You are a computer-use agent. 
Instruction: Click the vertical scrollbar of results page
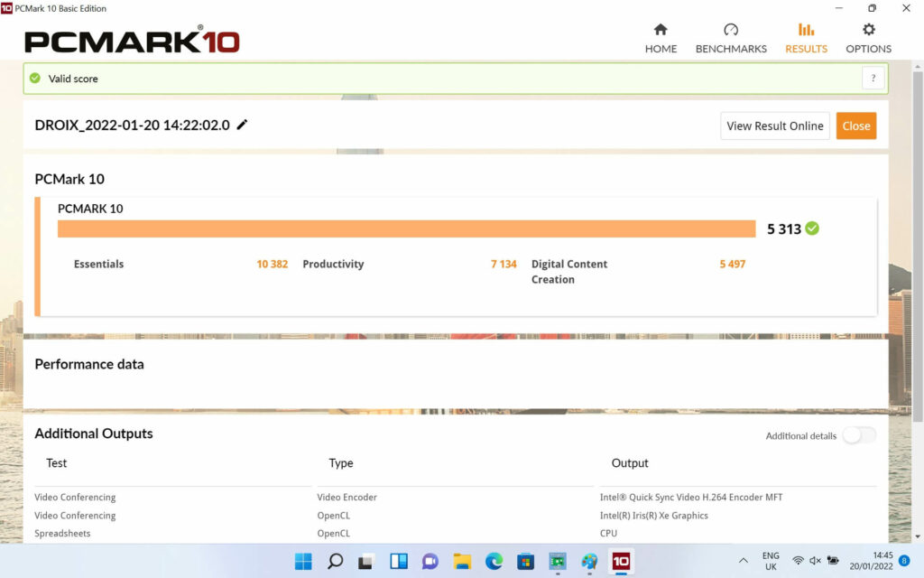click(918, 247)
